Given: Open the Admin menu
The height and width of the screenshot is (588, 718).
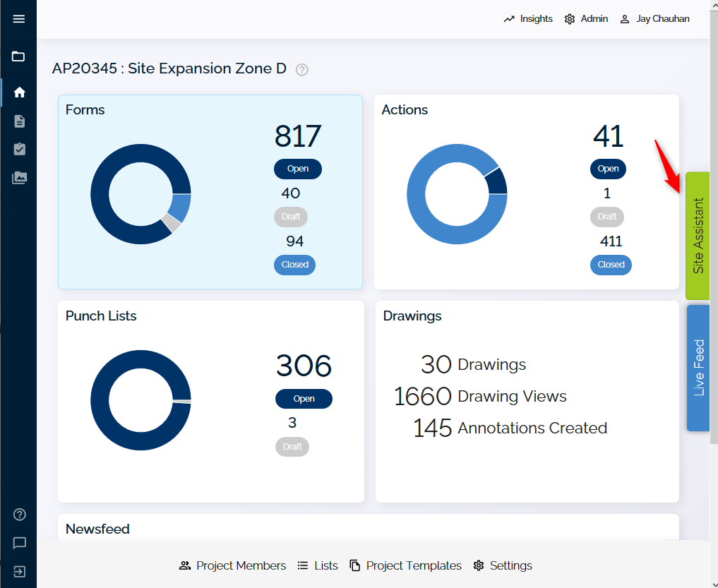Looking at the screenshot, I should point(586,19).
